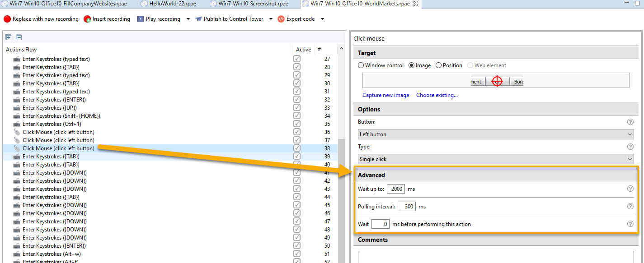Click the Insert recording icon

point(87,19)
